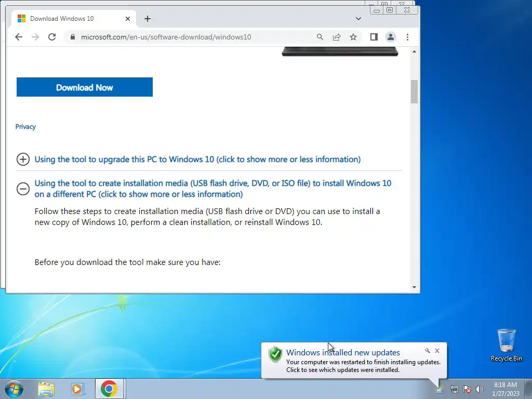
Task: Open the Chrome profile avatar menu
Action: [x=391, y=37]
